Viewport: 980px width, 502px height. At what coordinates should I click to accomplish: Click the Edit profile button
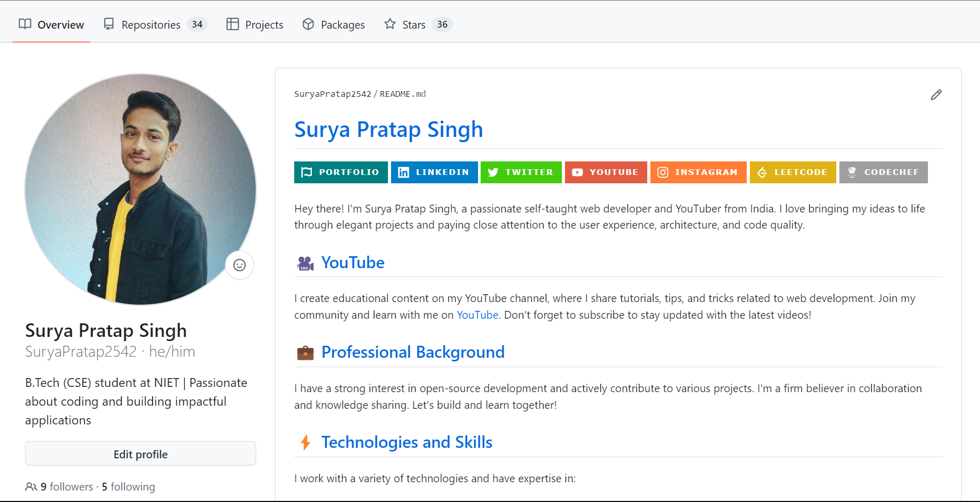coord(141,454)
